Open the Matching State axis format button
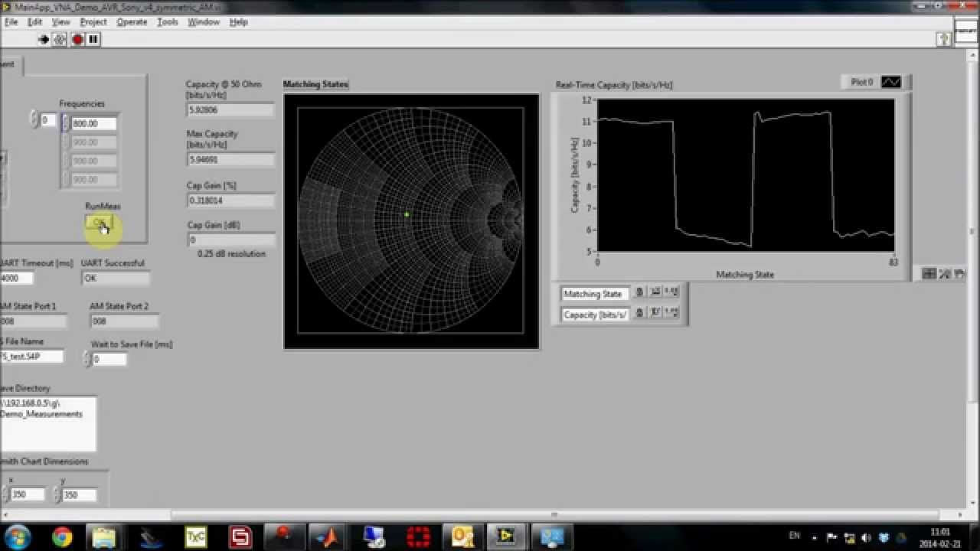The height and width of the screenshot is (551, 980). click(671, 292)
